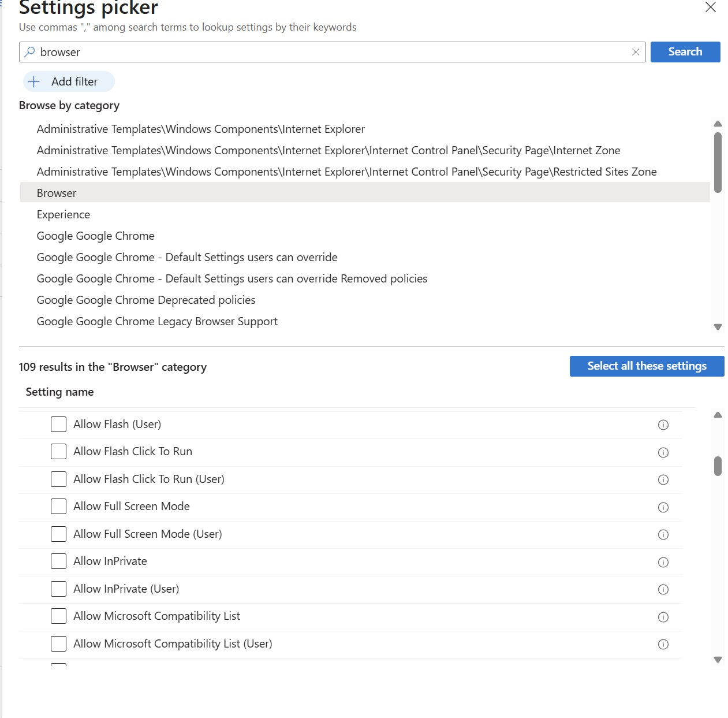Tick Allow Full Screen Mode (User) checkbox
The width and height of the screenshot is (728, 718).
coord(58,534)
